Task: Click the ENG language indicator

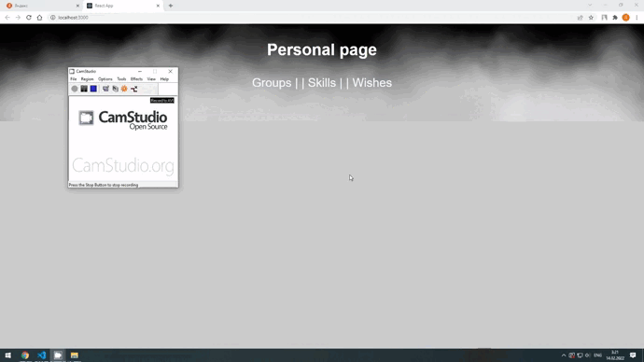Action: click(x=597, y=355)
